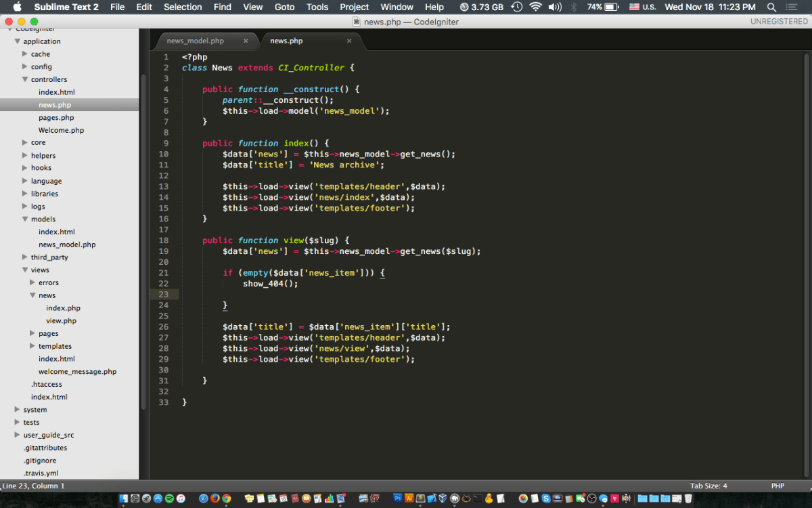Collapse the views folder
Viewport: 812px width, 508px height.
point(25,270)
